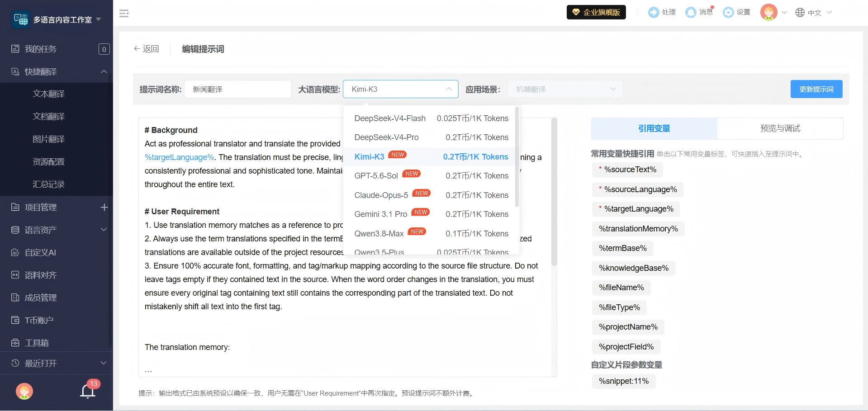Open the 消息 messages icon

click(x=691, y=12)
